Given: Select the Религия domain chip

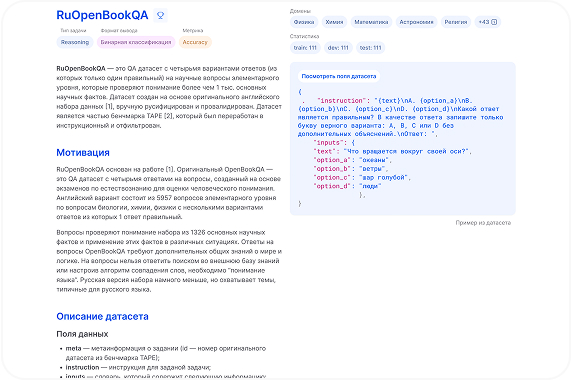Looking at the screenshot, I should point(456,22).
